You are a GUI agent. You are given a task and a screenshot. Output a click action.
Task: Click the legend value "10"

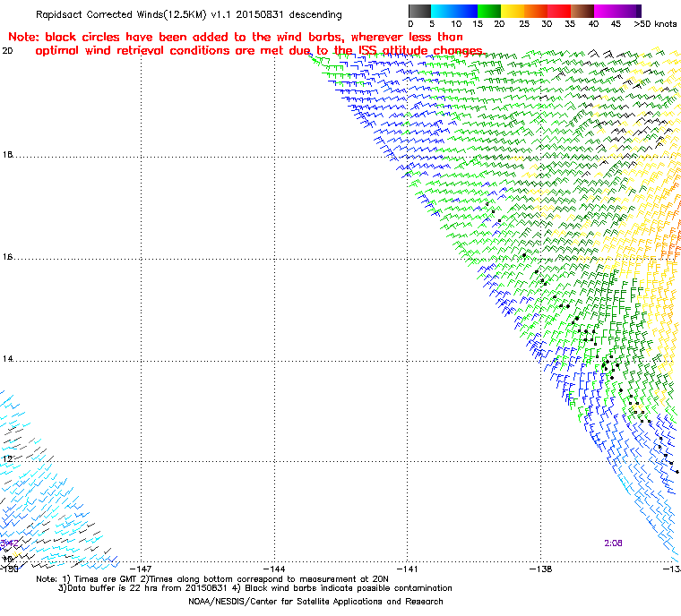(456, 24)
